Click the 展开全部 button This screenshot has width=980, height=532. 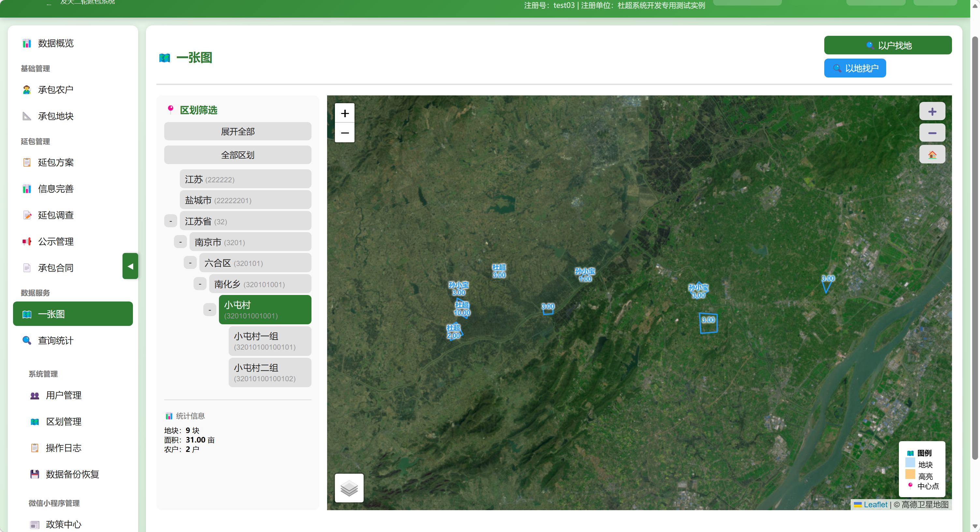coord(238,132)
